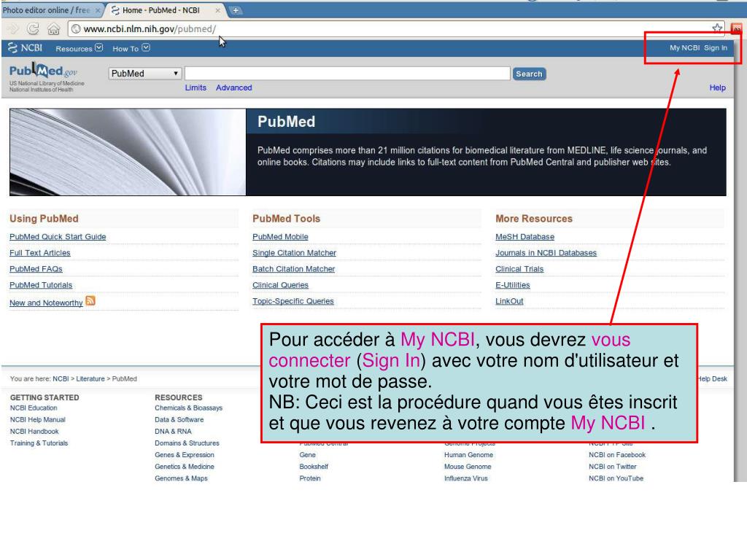This screenshot has width=747, height=560.
Task: Open Domains & Structures footer link
Action: coord(187,443)
